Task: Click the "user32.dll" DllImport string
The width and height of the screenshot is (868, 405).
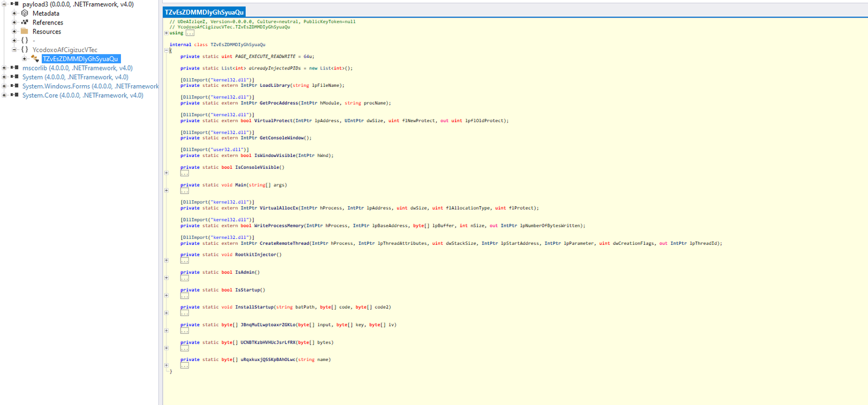Action: (227, 149)
